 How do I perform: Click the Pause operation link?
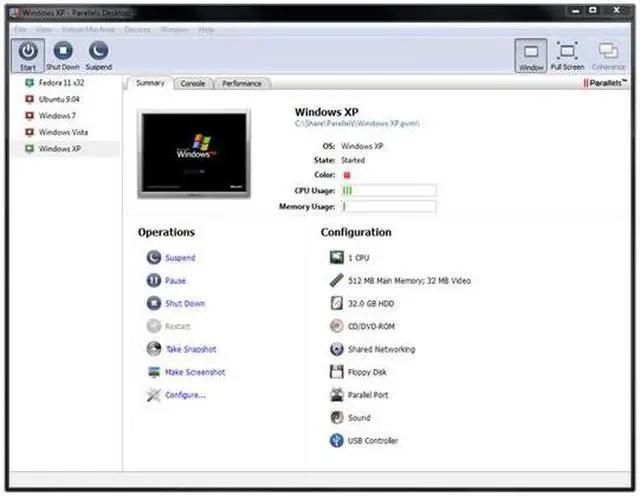[176, 281]
